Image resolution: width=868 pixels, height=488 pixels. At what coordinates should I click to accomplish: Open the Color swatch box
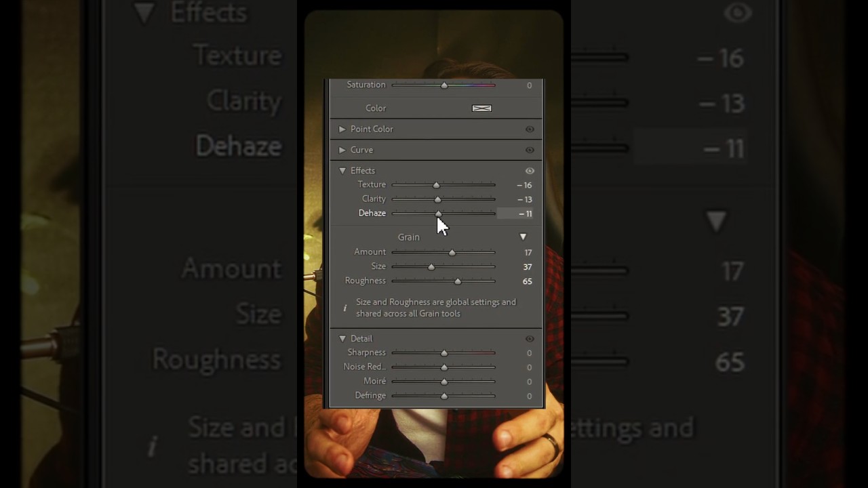[481, 108]
